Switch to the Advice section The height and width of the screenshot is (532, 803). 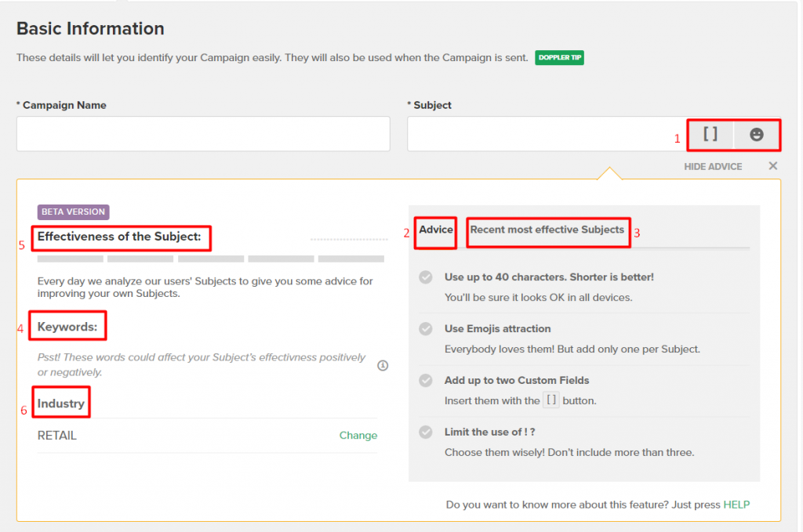[435, 231]
